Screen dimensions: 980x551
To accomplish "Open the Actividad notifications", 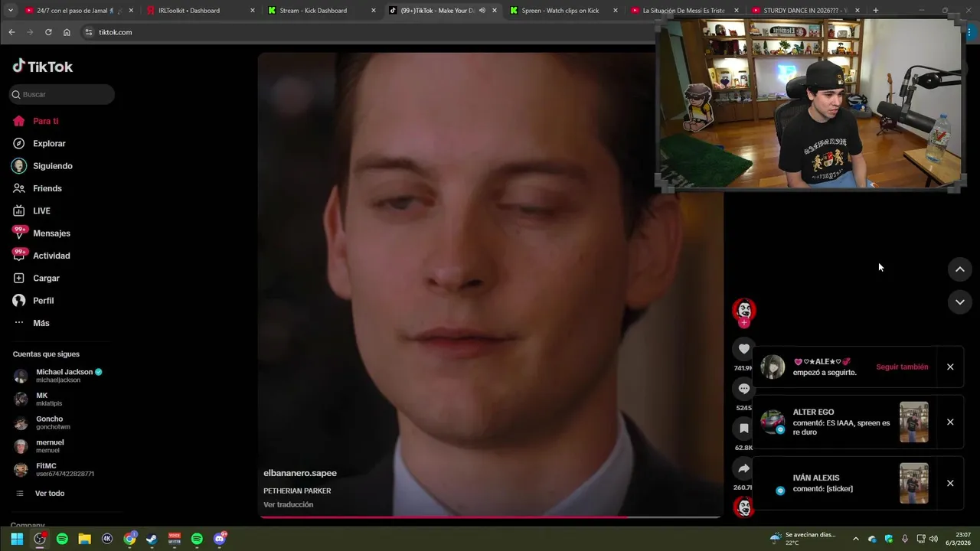I will 41,256.
